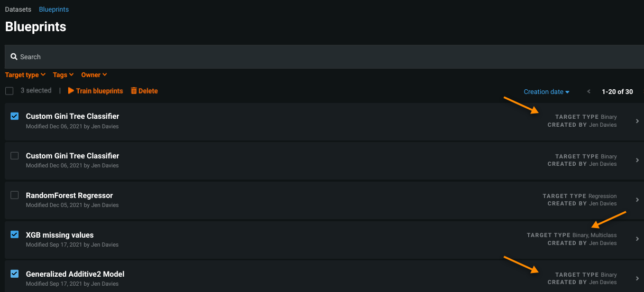Toggle the select-all checkbox beside 3 selected
The height and width of the screenshot is (292, 644).
tap(9, 91)
